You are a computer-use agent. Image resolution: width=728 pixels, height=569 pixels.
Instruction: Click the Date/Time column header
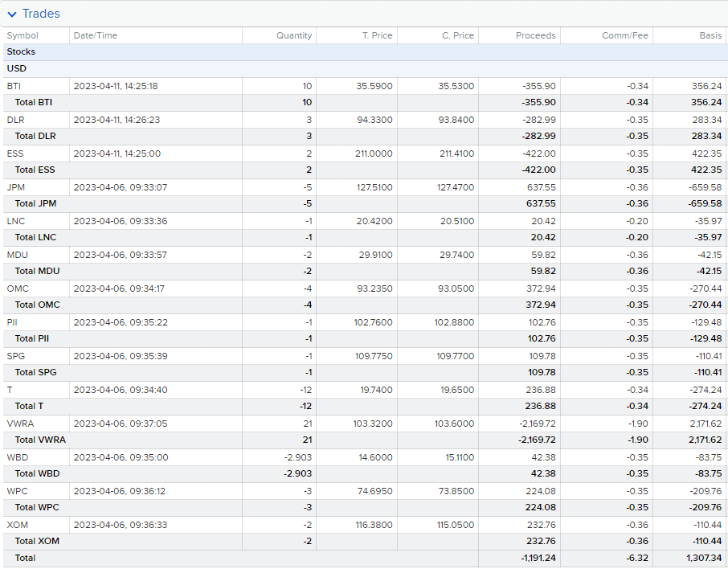point(95,36)
